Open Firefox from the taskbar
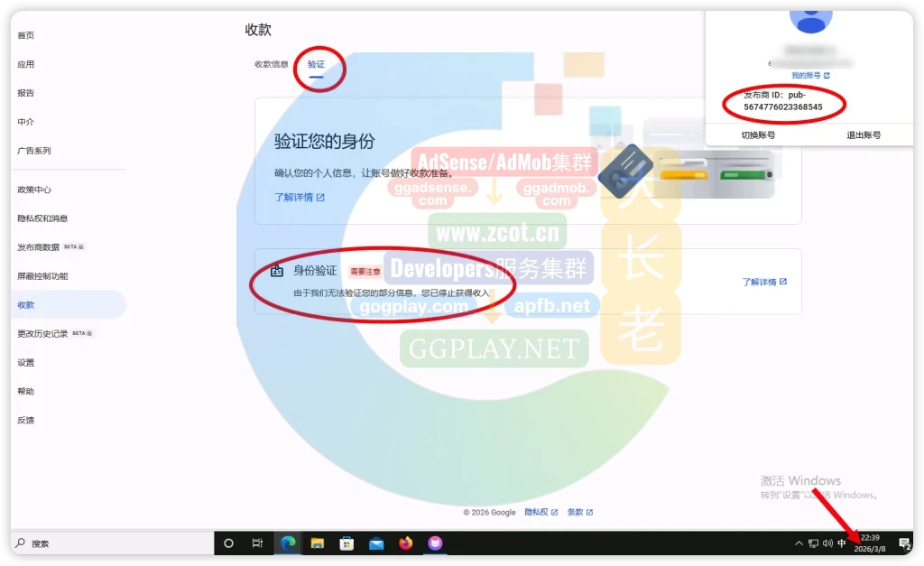Screen dimensions: 924x566 pos(405,543)
